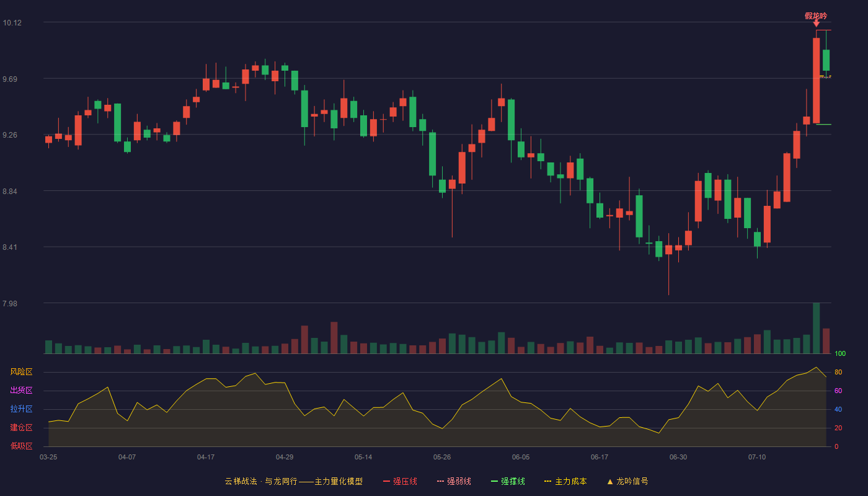
Task: Click the tall red candle under 假龙吟
Action: click(817, 81)
